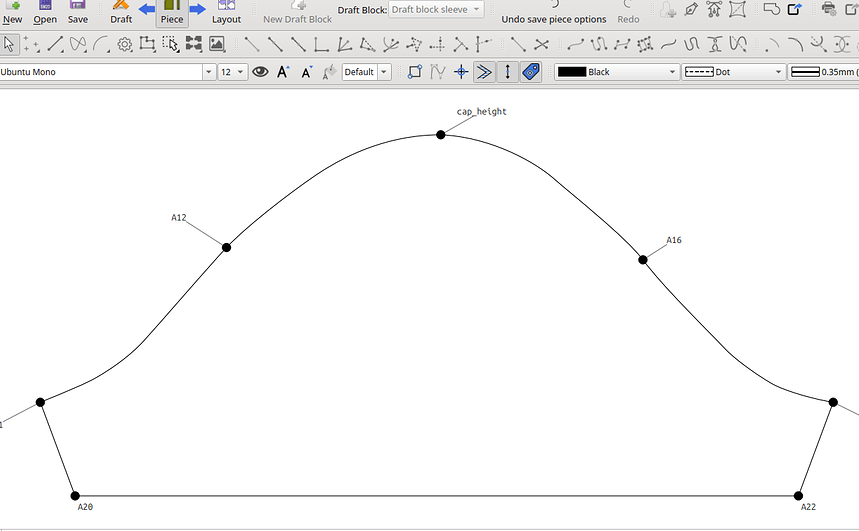The image size is (859, 531).
Task: Click the New file button
Action: tap(12, 13)
